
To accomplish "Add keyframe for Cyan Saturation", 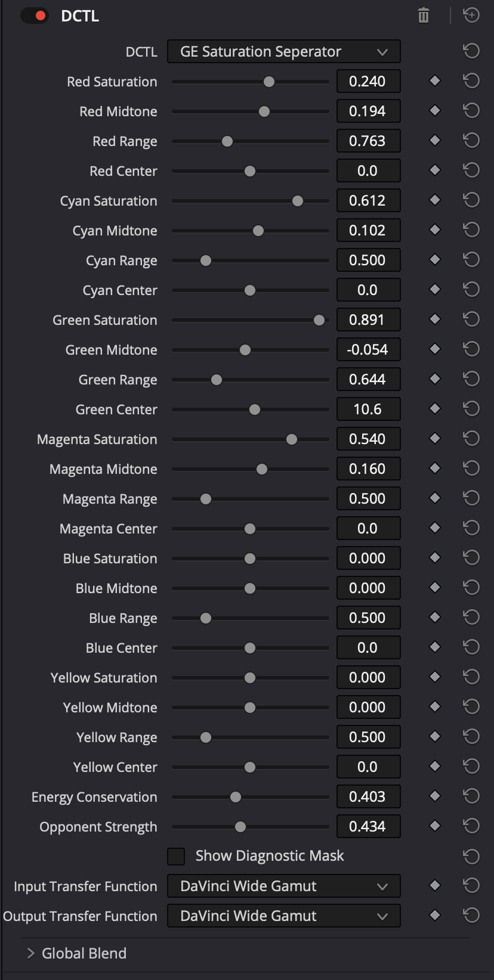I will click(435, 200).
